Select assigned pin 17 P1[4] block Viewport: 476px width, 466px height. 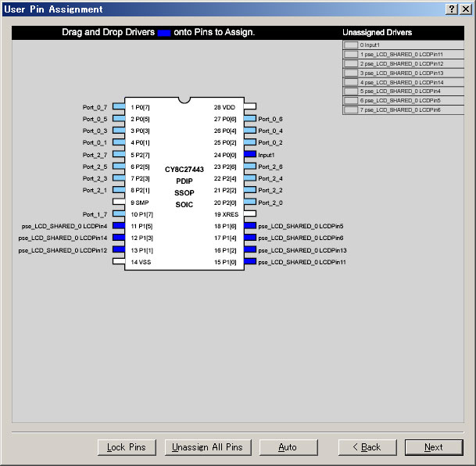click(250, 238)
